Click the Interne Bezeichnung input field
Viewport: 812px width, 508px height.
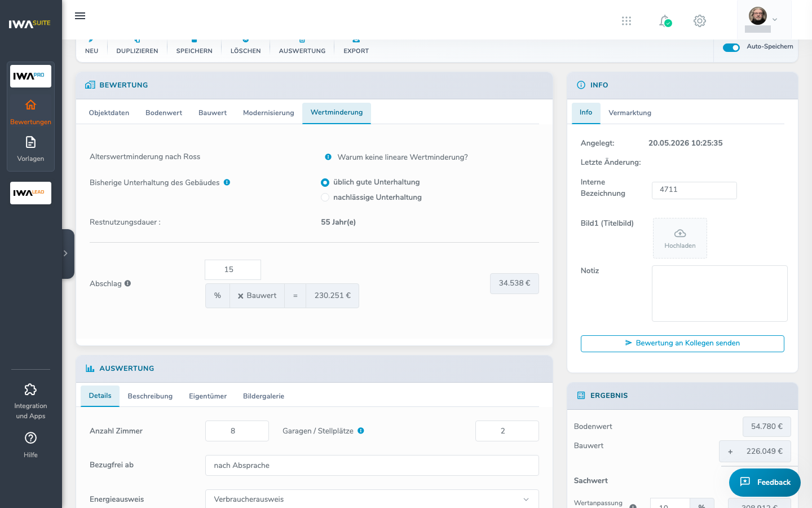point(694,190)
